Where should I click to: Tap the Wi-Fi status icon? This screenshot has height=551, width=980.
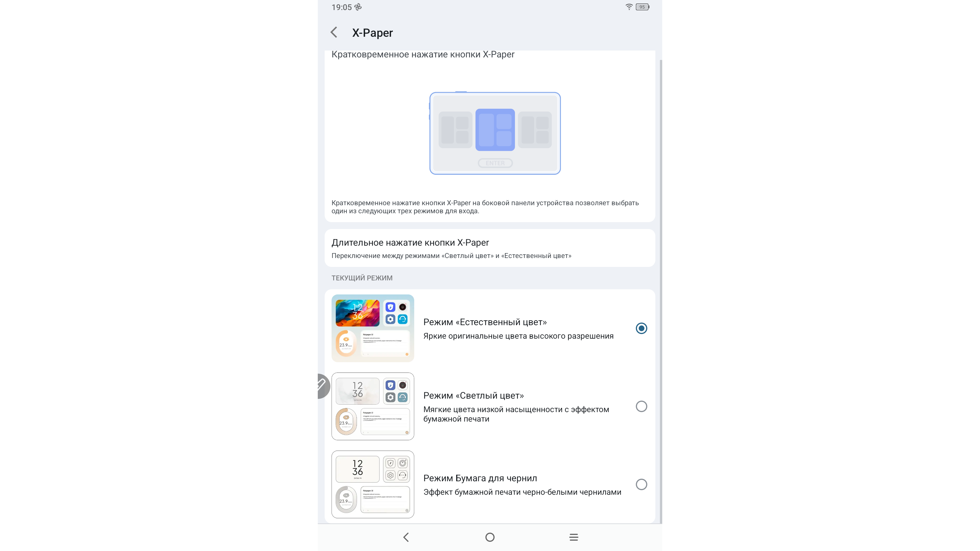(x=629, y=7)
